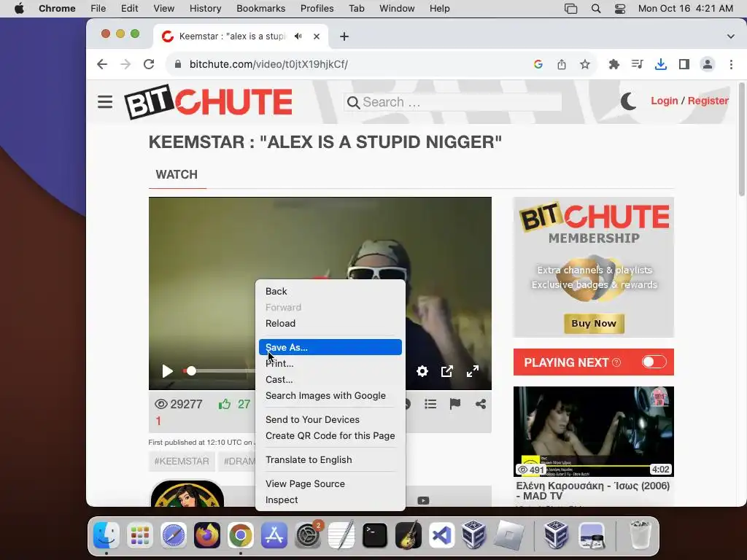Open the Bookmarks menu in menu bar

pyautogui.click(x=260, y=9)
